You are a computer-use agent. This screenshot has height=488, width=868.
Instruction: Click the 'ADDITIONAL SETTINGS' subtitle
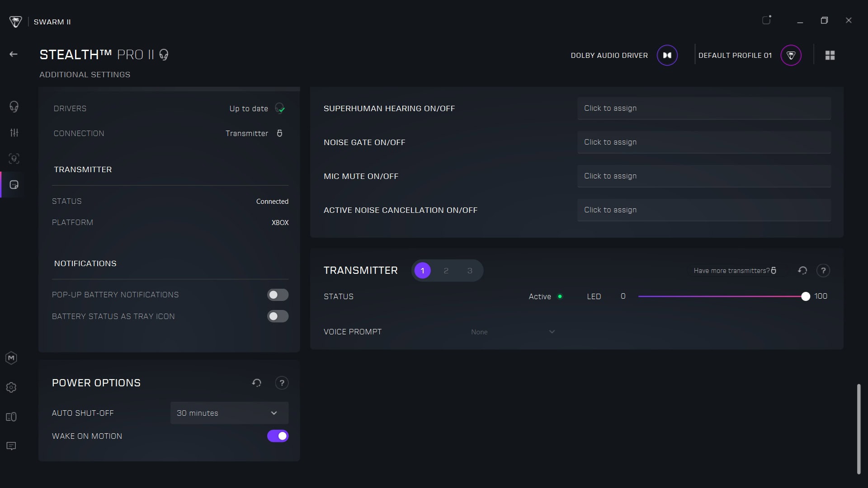(85, 75)
